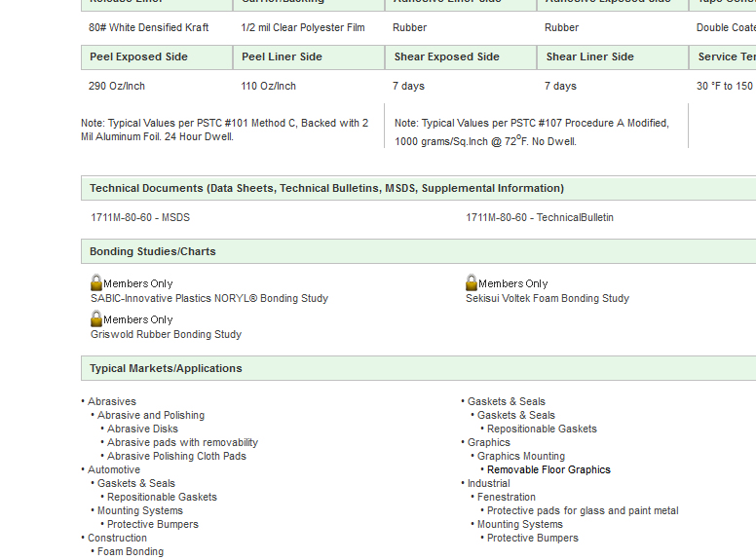Click the Abrasive Disks list item
The height and width of the screenshot is (560, 756).
[142, 429]
